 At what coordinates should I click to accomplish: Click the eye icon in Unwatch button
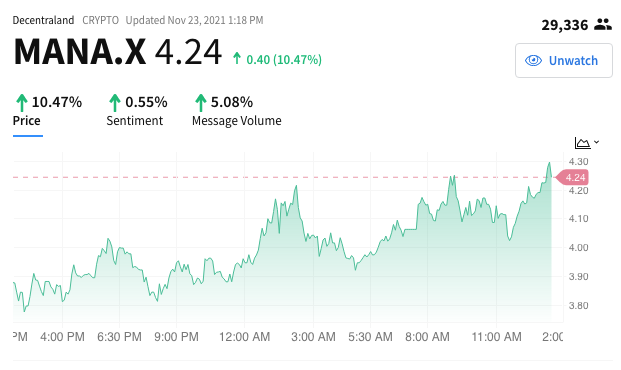click(533, 61)
